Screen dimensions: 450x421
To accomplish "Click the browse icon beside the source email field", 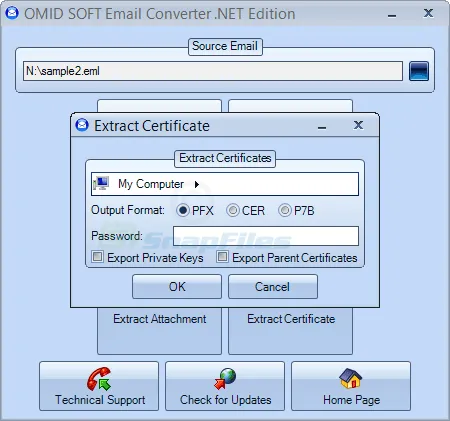I will [419, 71].
